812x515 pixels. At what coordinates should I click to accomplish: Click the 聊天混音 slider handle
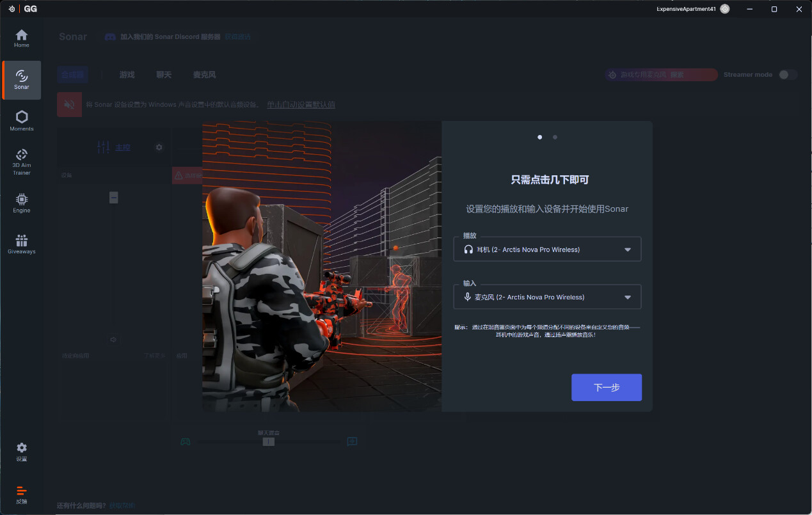coord(269,441)
